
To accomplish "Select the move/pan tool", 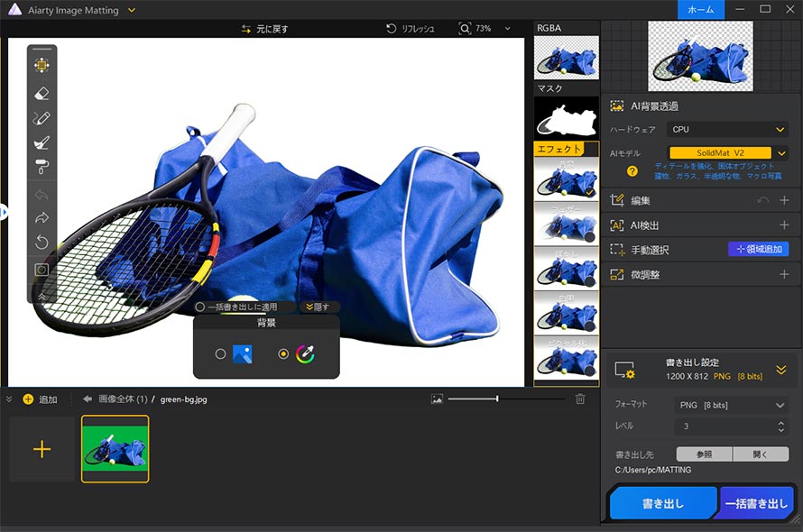I will 42,65.
